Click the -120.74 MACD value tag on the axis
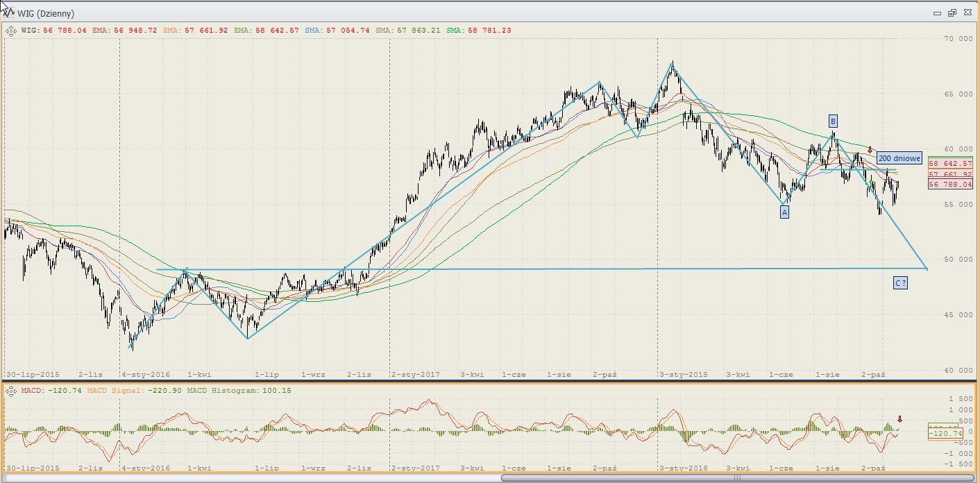Screen dimensions: 980x483 [x=945, y=434]
